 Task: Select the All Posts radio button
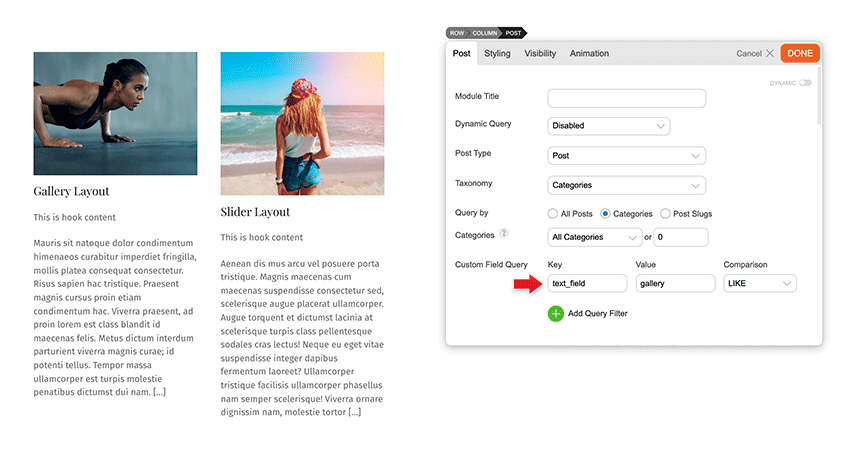[552, 214]
